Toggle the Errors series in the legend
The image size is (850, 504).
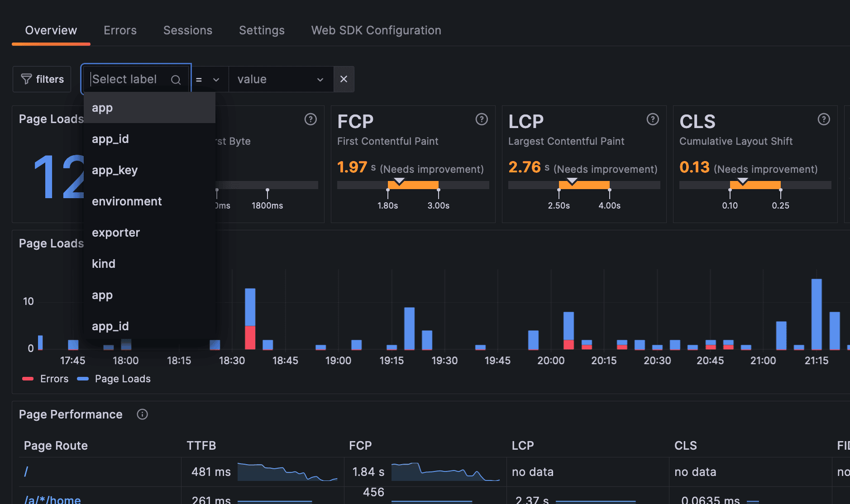(54, 379)
